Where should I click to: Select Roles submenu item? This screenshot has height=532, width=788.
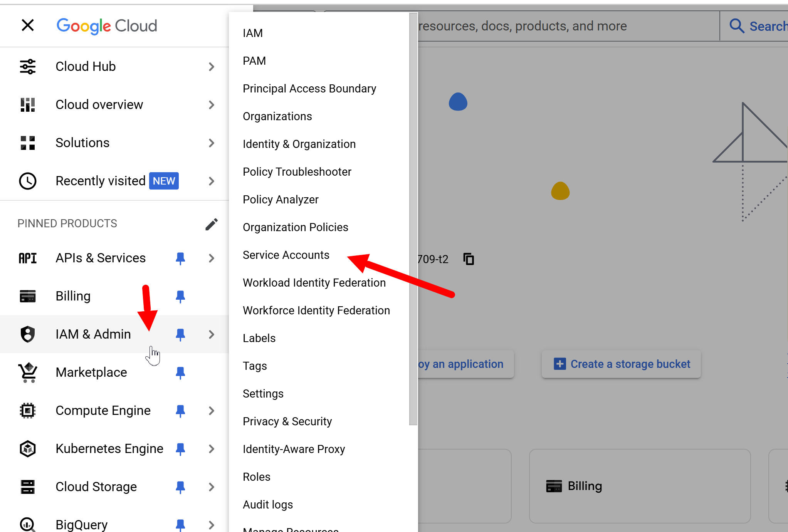click(257, 477)
